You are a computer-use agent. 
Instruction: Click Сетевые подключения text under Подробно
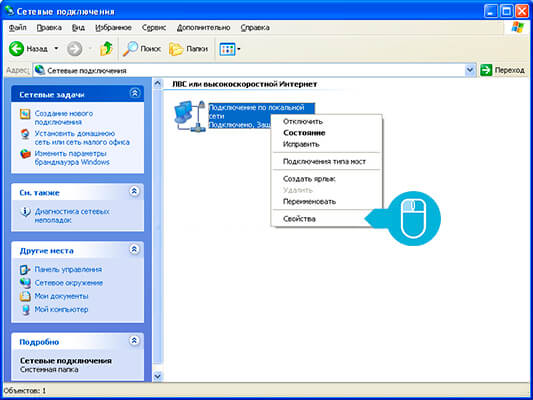click(x=66, y=361)
